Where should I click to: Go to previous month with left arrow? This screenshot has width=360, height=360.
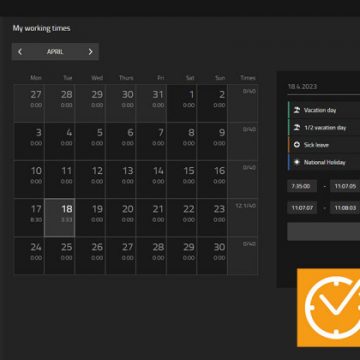coord(20,52)
